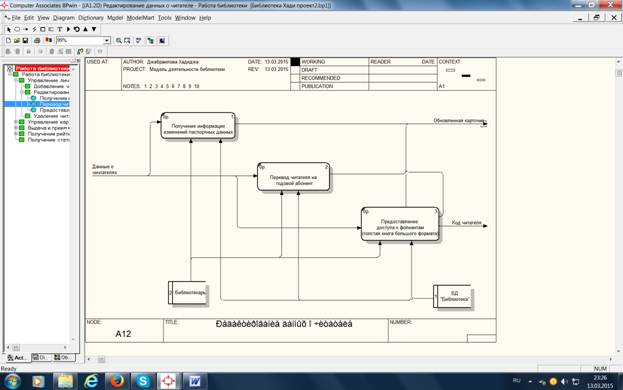
Task: Collapse the Редактирован... tree node
Action: coord(22,92)
